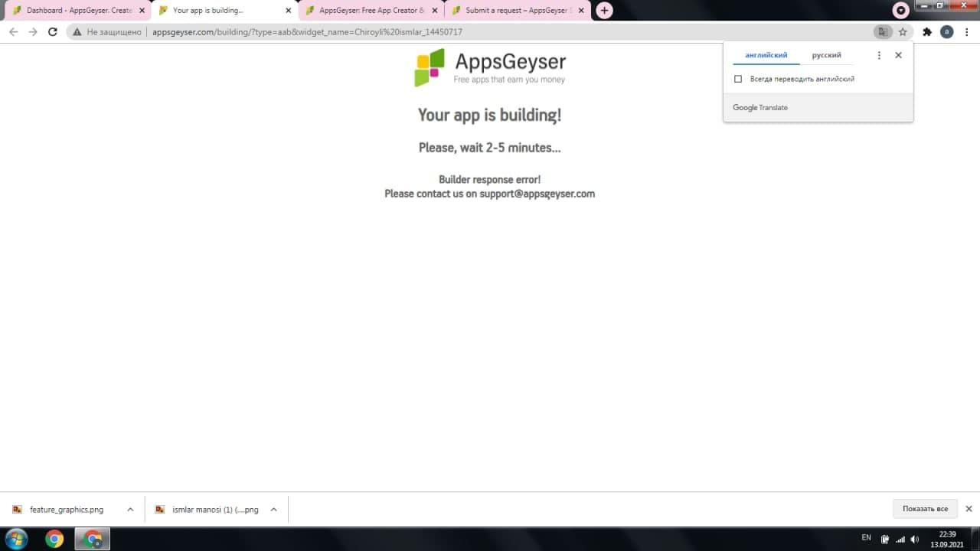
Task: Go back with the browser back arrow
Action: (x=13, y=32)
